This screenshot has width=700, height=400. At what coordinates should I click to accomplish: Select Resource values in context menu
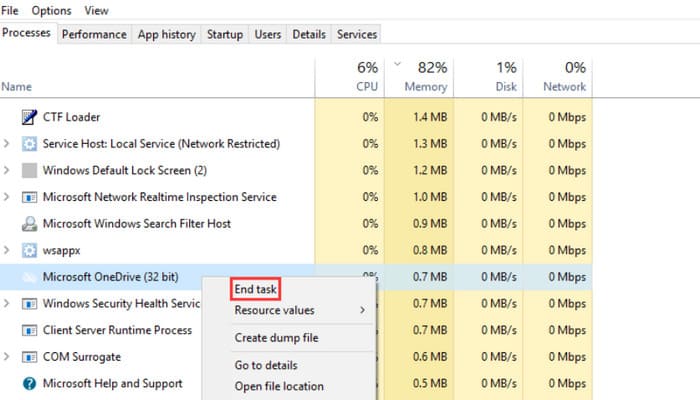(x=275, y=310)
